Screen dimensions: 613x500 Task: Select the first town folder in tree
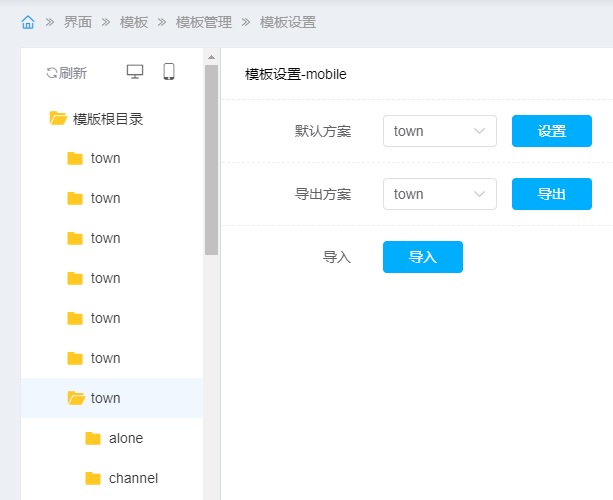point(105,158)
